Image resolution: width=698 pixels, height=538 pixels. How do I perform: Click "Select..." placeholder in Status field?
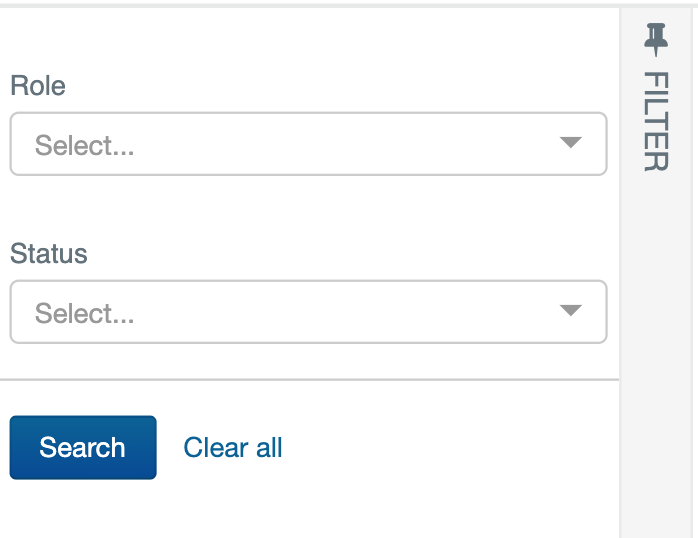[85, 313]
